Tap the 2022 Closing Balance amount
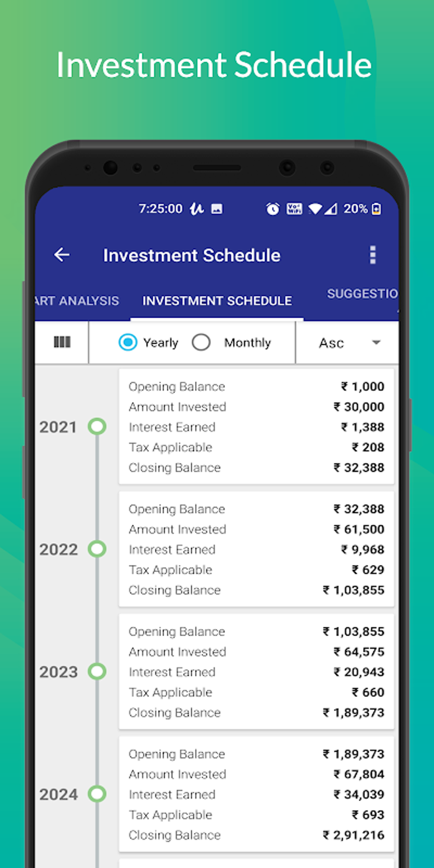Viewport: 434px width, 868px height. point(354,590)
